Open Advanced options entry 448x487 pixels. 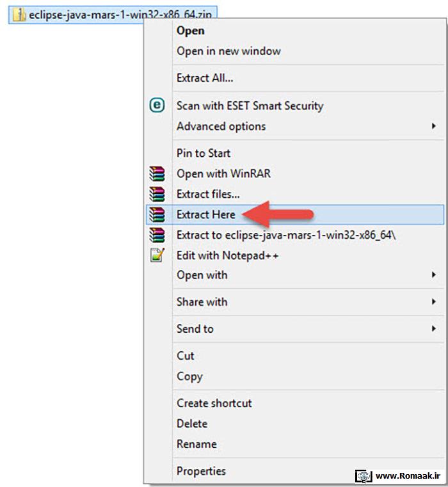point(294,126)
